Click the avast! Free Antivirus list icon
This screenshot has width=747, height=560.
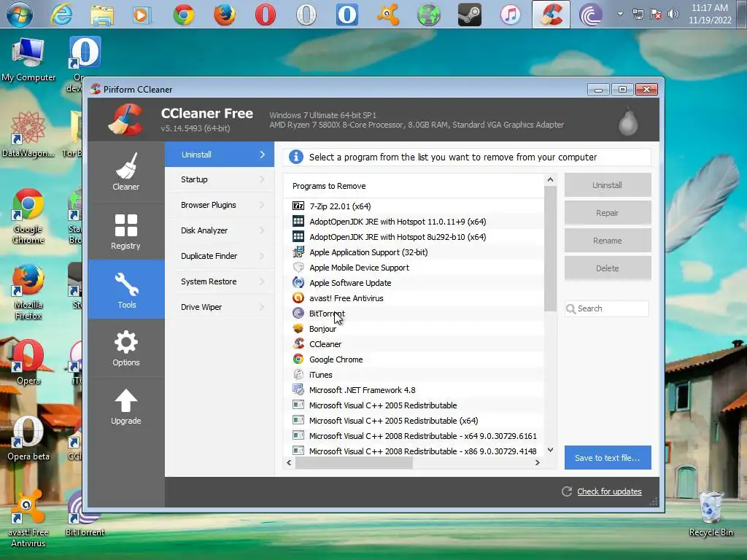(x=298, y=297)
